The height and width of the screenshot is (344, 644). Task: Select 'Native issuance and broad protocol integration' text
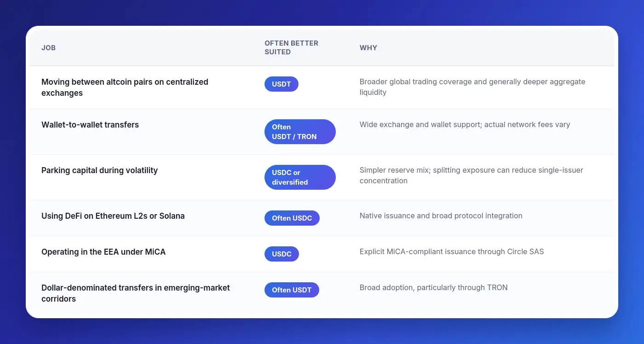click(441, 216)
